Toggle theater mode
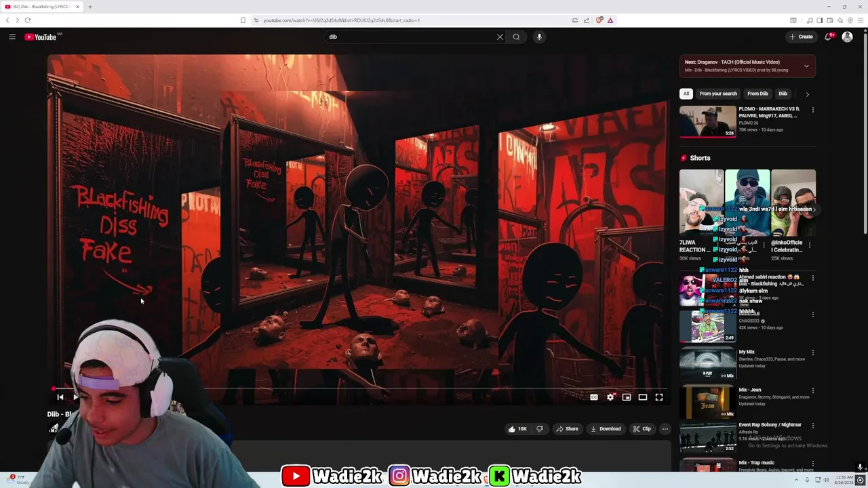Viewport: 868px width, 488px height. tap(643, 397)
